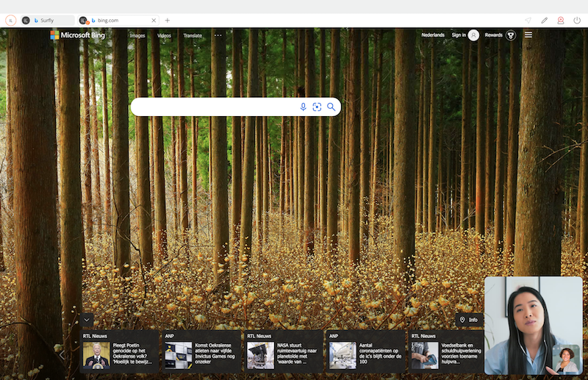This screenshot has width=588, height=380.
Task: Click the Sign in profile avatar icon
Action: (474, 35)
